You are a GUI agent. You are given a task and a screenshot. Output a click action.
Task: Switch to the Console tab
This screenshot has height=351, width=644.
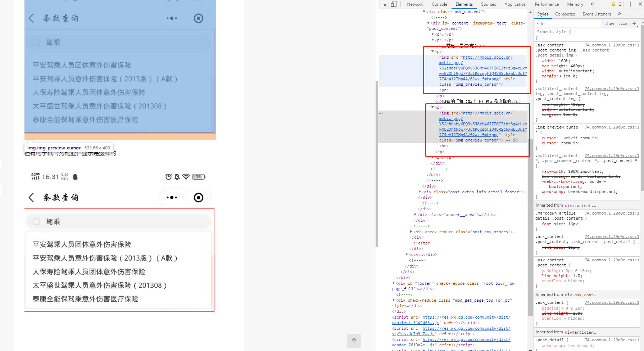tap(439, 4)
